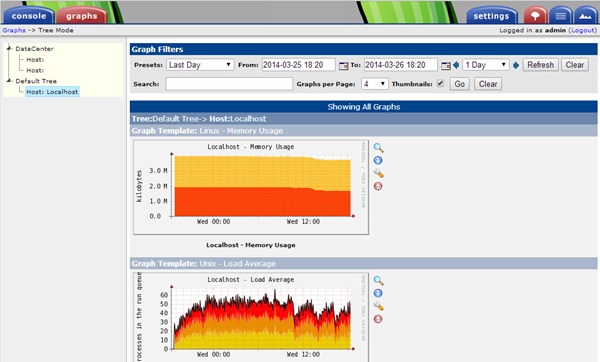
Task: Zoom the Memory Usage graph via magnifier icon
Action: [x=378, y=148]
